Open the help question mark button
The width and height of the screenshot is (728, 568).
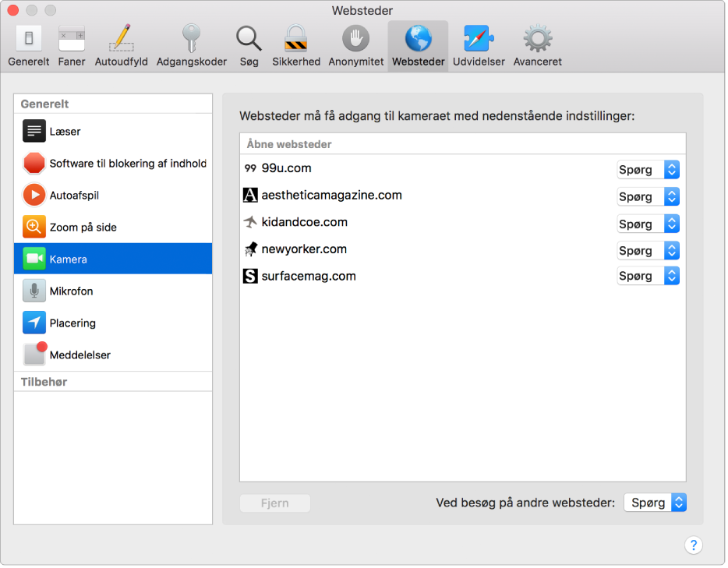694,545
